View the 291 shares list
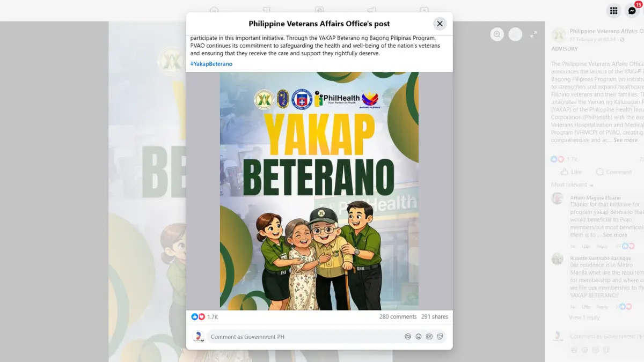 pyautogui.click(x=434, y=317)
